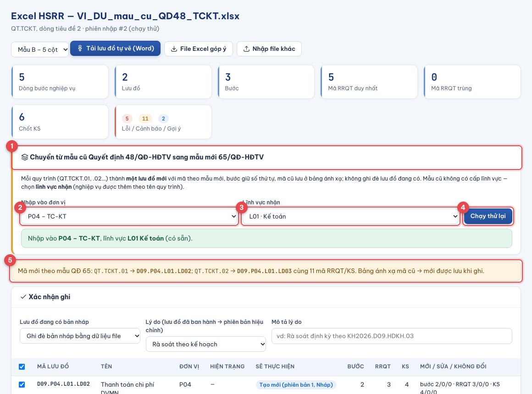Select the "Mã RRQT trùng" stat card
This screenshot has height=394, width=532.
click(472, 82)
